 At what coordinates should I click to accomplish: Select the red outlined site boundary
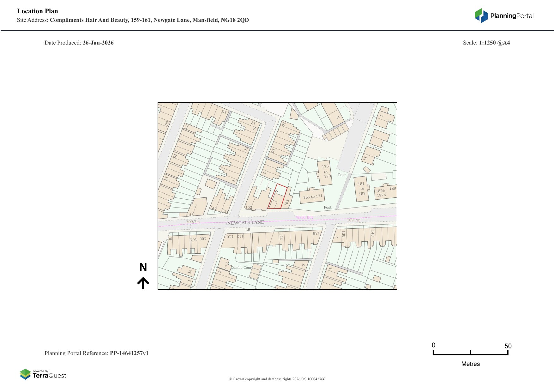pos(278,197)
